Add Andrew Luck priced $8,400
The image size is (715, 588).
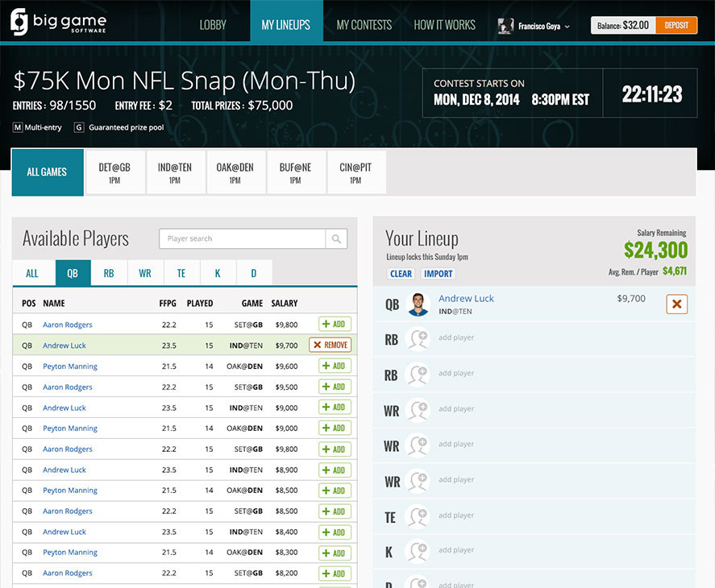pos(335,532)
